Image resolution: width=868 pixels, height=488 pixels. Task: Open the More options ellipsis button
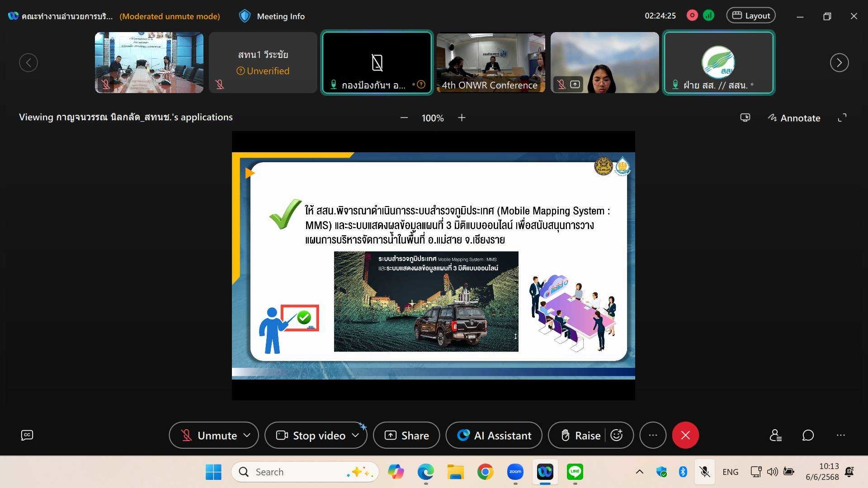(x=653, y=435)
